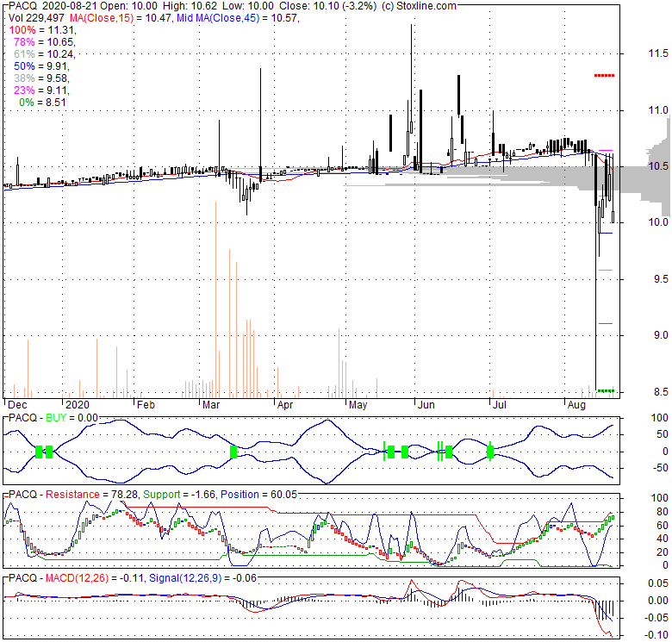This screenshot has height=642, width=672.
Task: Click the 'Jul' month label on time axis
Action: tap(500, 405)
